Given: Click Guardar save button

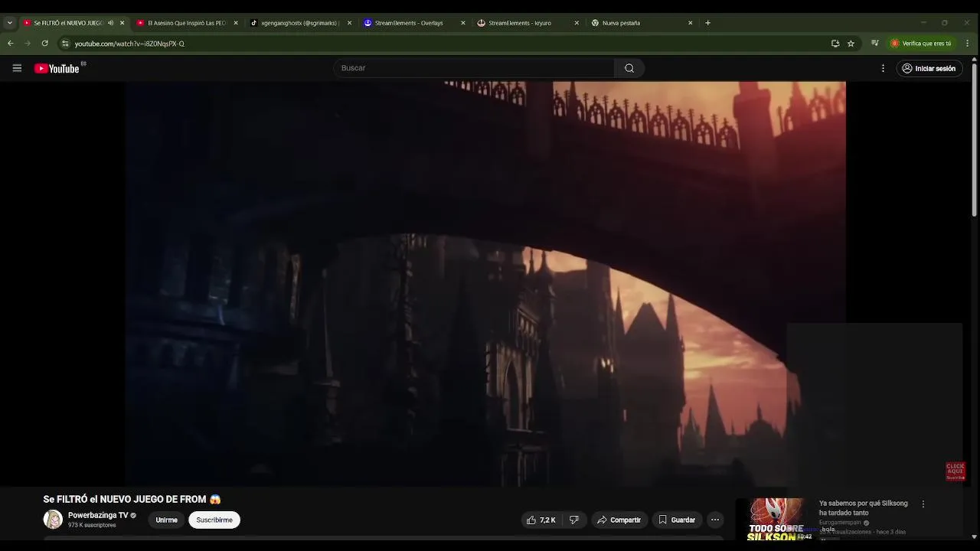Looking at the screenshot, I should coord(677,520).
